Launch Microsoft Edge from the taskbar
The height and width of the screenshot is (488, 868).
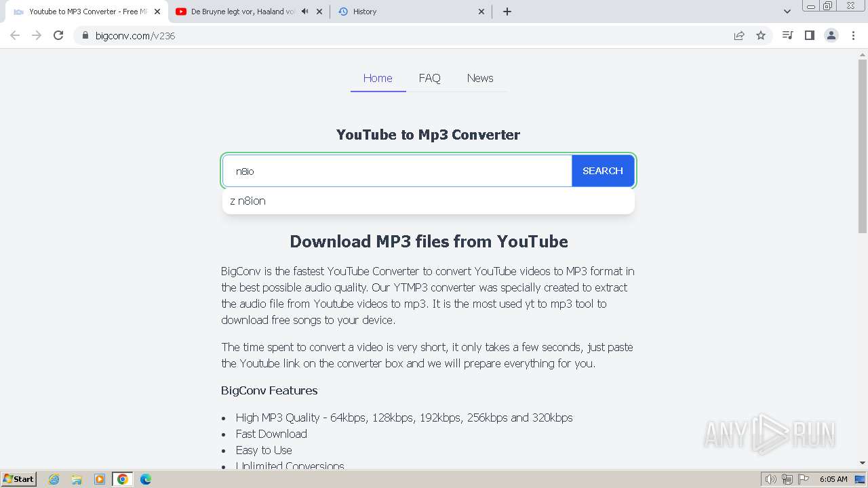click(x=146, y=479)
